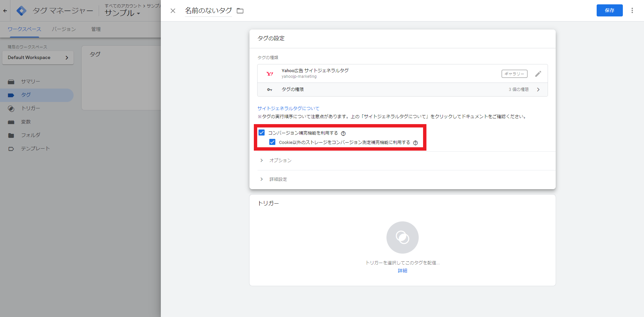Click the trigger placeholder circle icon
Image resolution: width=644 pixels, height=317 pixels.
click(x=402, y=237)
